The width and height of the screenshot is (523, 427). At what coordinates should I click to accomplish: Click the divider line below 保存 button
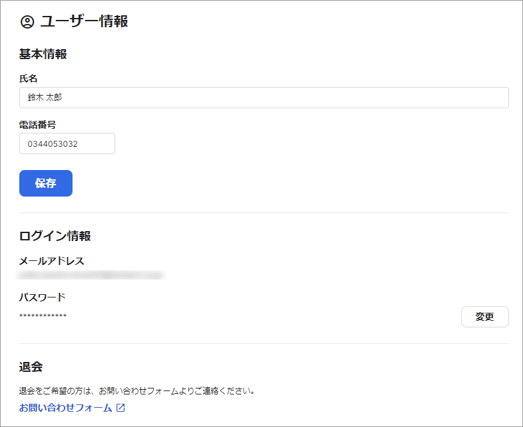coord(264,212)
